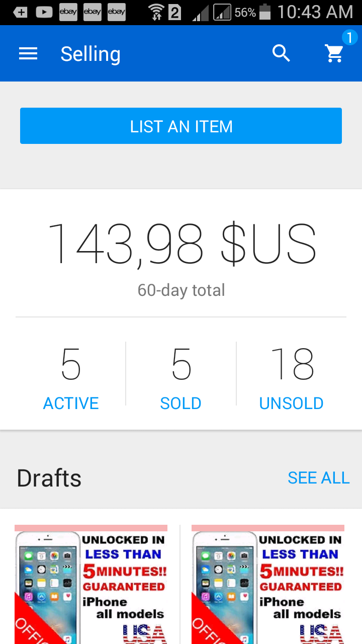362x644 pixels.
Task: Tap the first eBay notification icon
Action: (68, 12)
